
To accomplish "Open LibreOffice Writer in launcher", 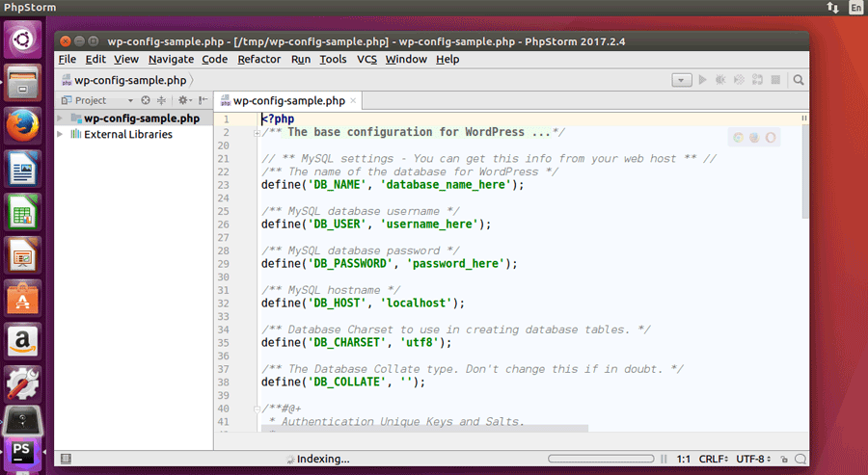I will 22,168.
